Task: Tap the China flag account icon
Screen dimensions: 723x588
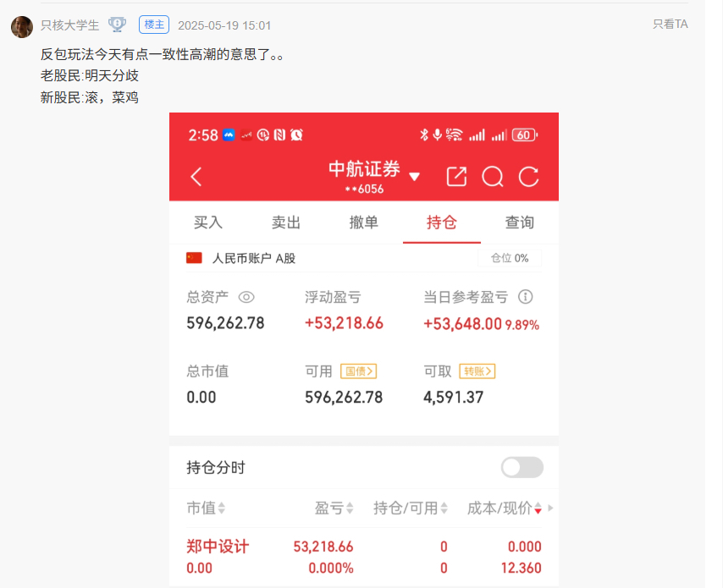Action: click(194, 258)
